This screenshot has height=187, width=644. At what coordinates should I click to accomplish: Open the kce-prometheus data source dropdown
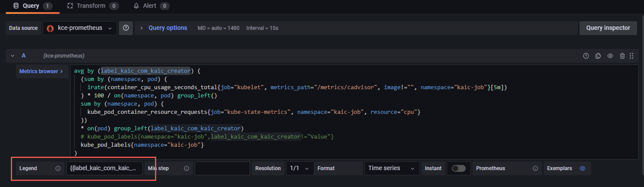pyautogui.click(x=80, y=28)
